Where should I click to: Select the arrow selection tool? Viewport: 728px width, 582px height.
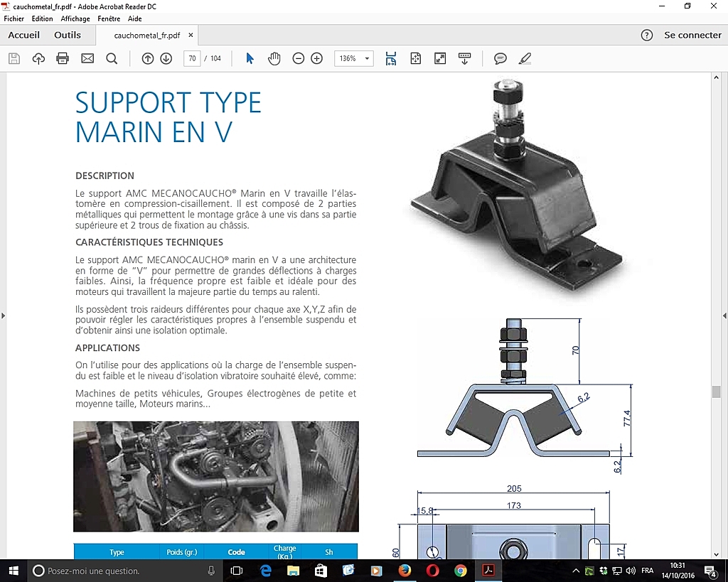pos(250,58)
